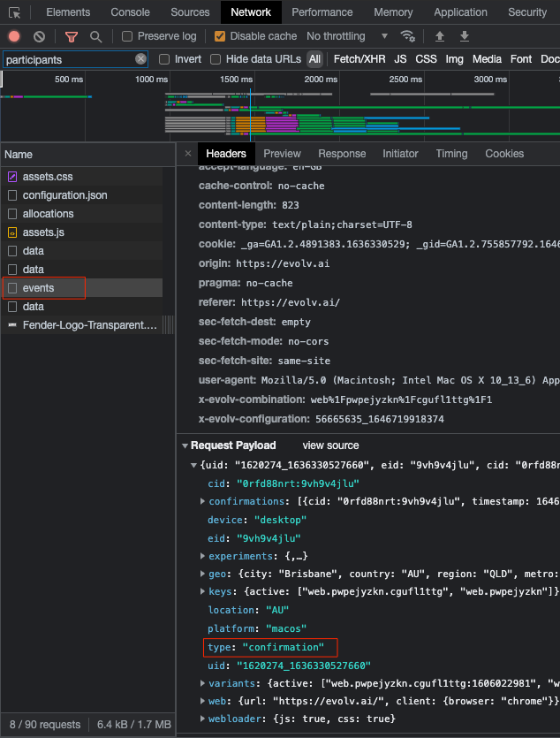Open network conditions wifi gear icon
Screen dimensions: 560x738
407,36
